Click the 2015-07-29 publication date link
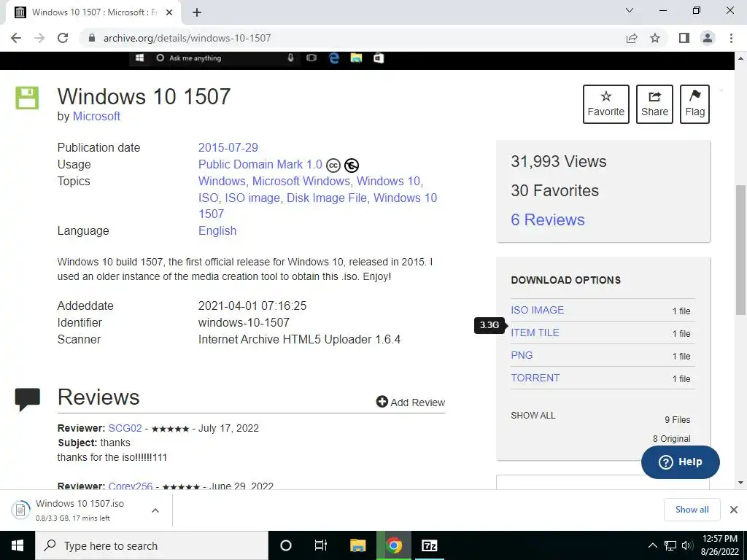The width and height of the screenshot is (747, 560). (x=228, y=147)
